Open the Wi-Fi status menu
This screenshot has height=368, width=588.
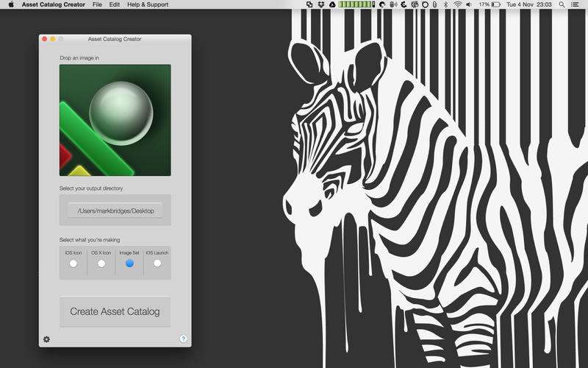coord(457,4)
